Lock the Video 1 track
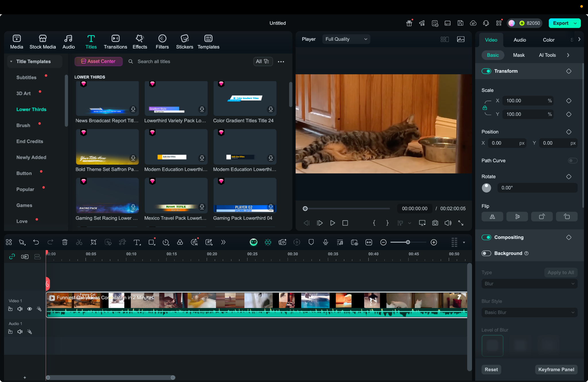This screenshot has height=382, width=588. tap(10, 309)
